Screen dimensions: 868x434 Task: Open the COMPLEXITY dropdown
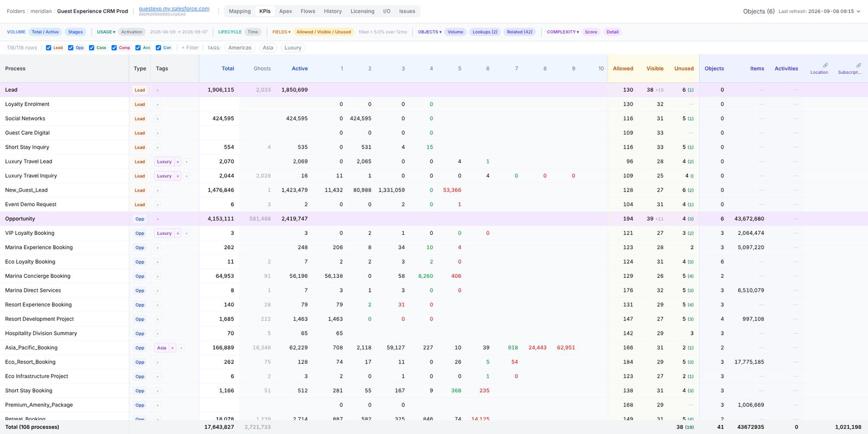[x=563, y=32]
